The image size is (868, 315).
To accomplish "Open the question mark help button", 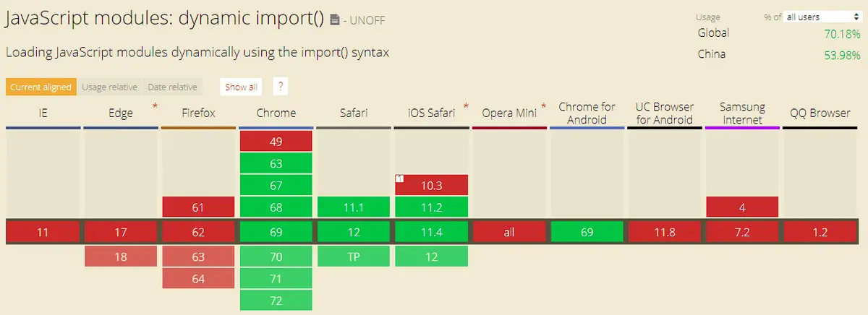I will click(x=281, y=87).
